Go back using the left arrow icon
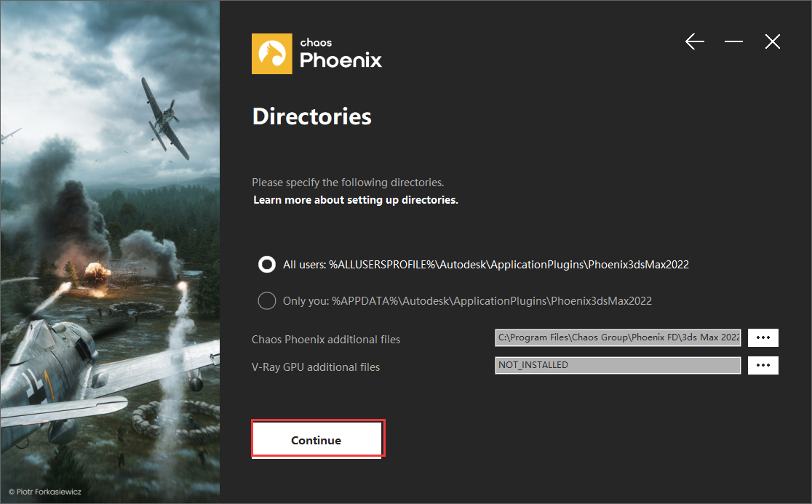This screenshot has height=504, width=812. (x=695, y=42)
